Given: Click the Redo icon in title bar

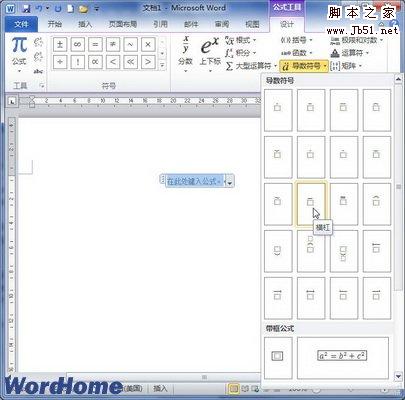Looking at the screenshot, I should click(x=57, y=9).
